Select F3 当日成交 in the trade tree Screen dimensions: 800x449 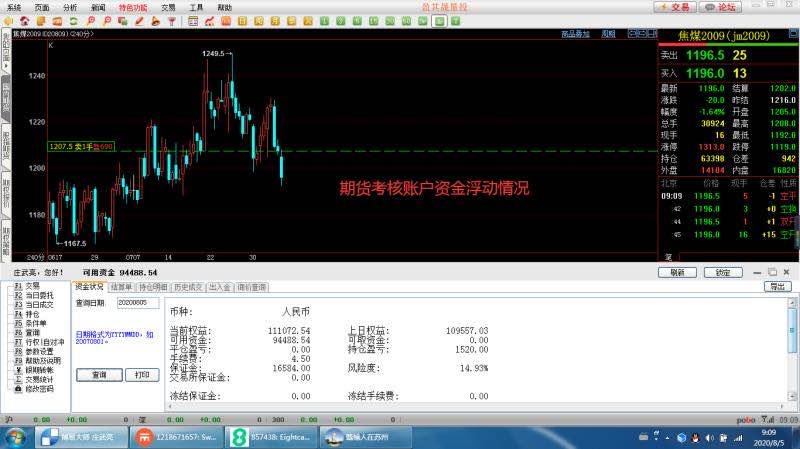34,304
